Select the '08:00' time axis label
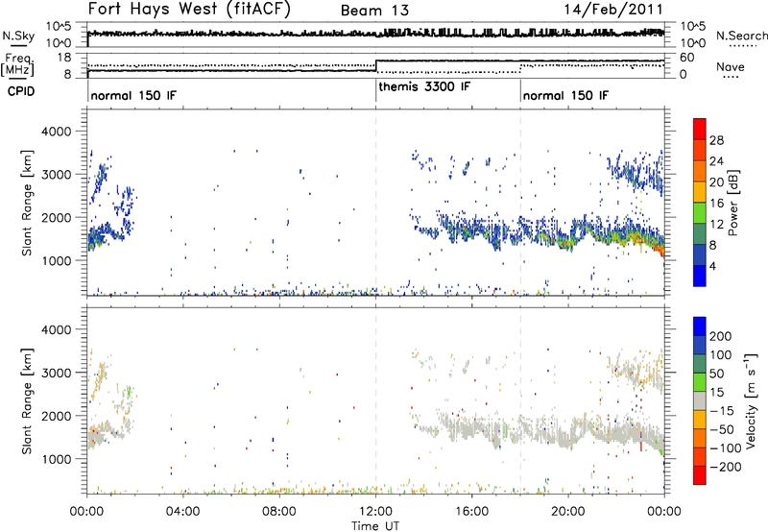This screenshot has height=532, width=768. [x=279, y=512]
